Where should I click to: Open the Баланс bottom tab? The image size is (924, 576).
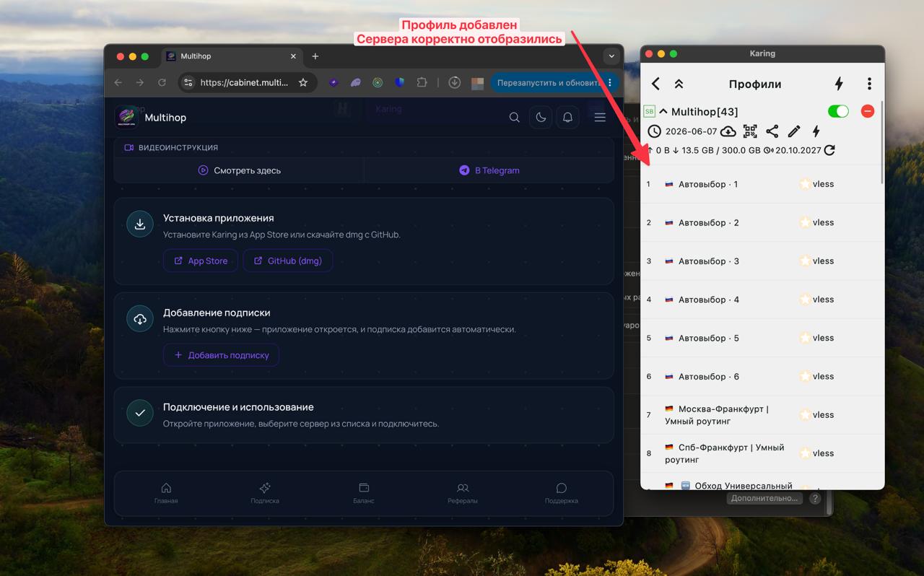[x=364, y=493]
